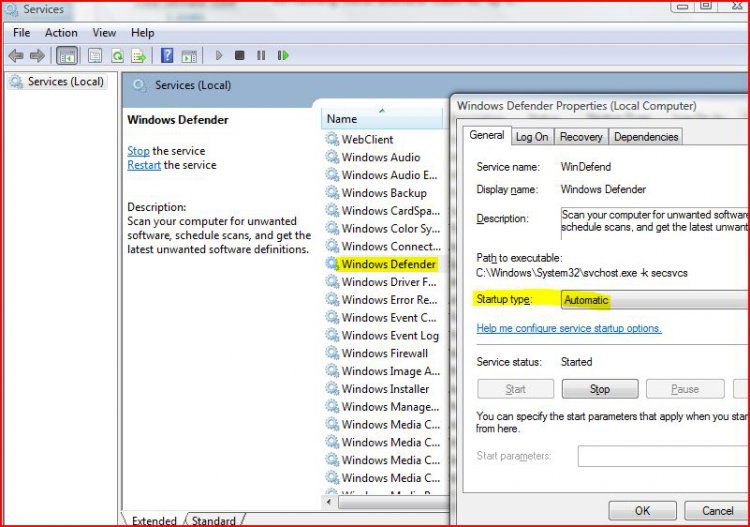Viewport: 750px width, 527px height.
Task: Click gear icon beside WebClient
Action: (x=332, y=139)
